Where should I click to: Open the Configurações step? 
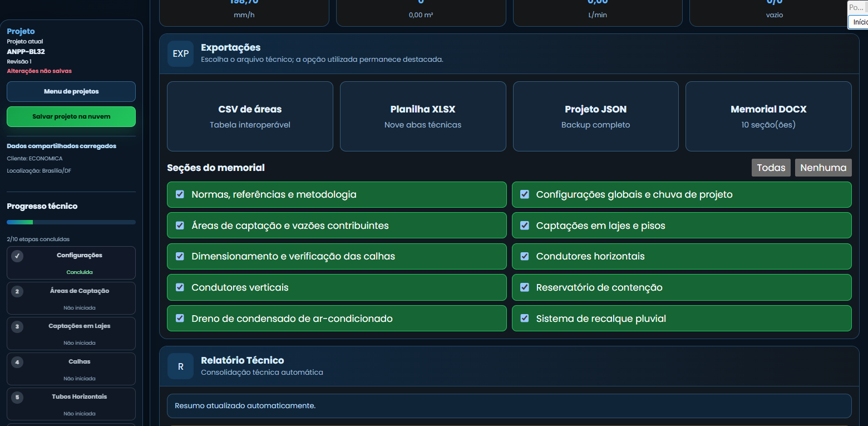(71, 263)
